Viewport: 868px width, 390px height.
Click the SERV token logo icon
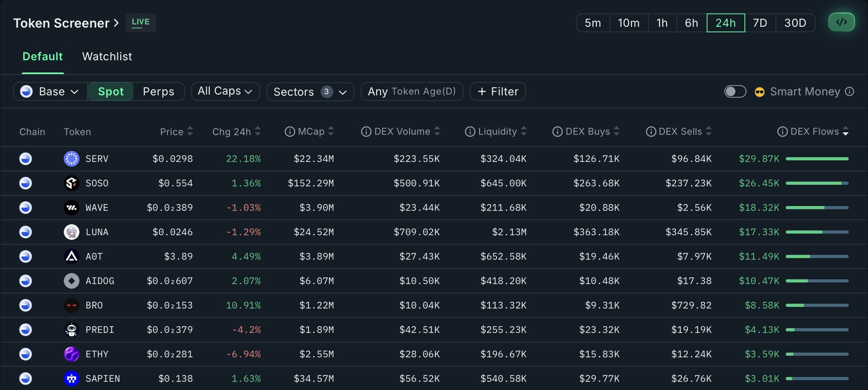pos(71,159)
